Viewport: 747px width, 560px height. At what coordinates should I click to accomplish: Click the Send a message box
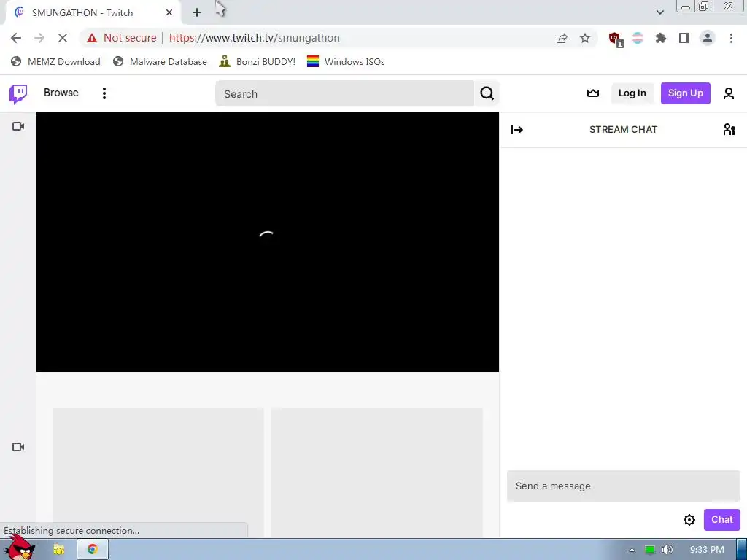click(623, 486)
